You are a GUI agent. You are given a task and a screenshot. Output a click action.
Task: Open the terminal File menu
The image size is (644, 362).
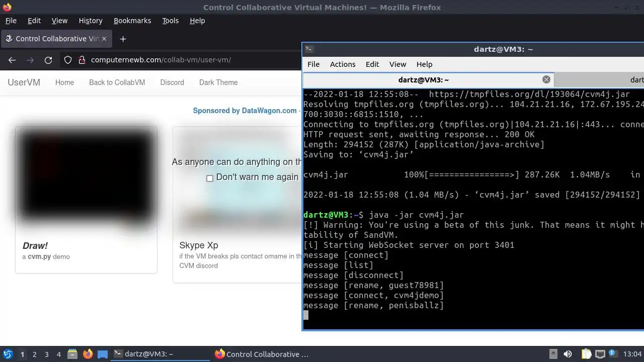(313, 64)
